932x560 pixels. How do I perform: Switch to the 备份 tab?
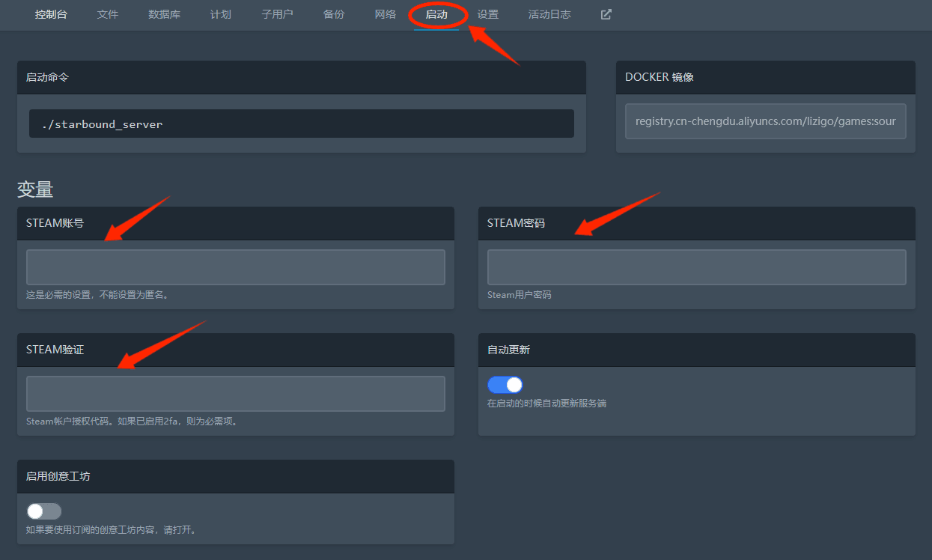coord(334,14)
